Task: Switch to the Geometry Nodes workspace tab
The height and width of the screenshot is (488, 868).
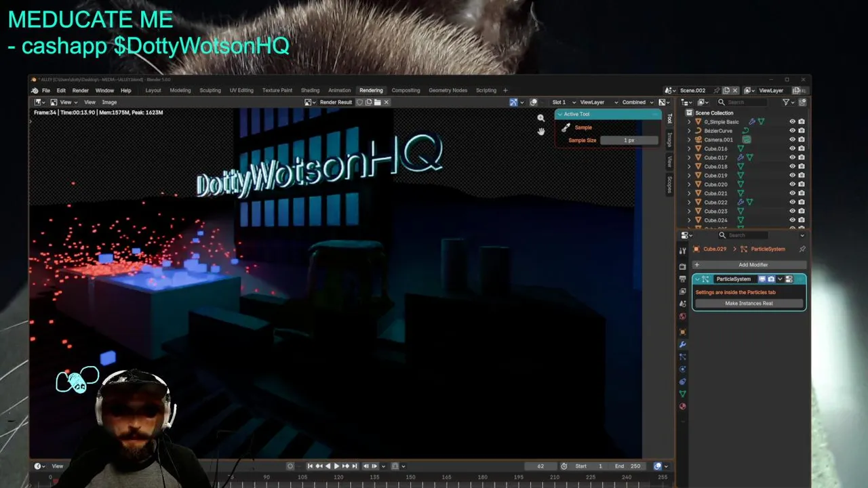Action: click(x=448, y=90)
